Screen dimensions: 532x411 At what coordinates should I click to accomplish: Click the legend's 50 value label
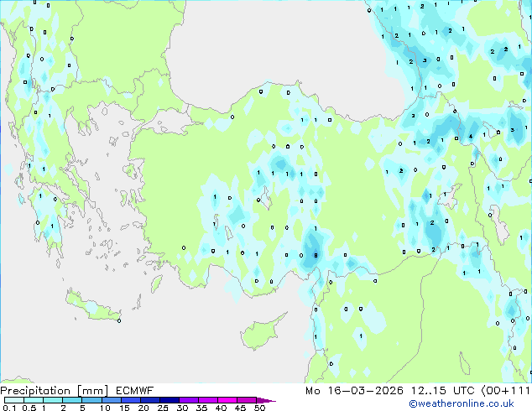[259, 408]
